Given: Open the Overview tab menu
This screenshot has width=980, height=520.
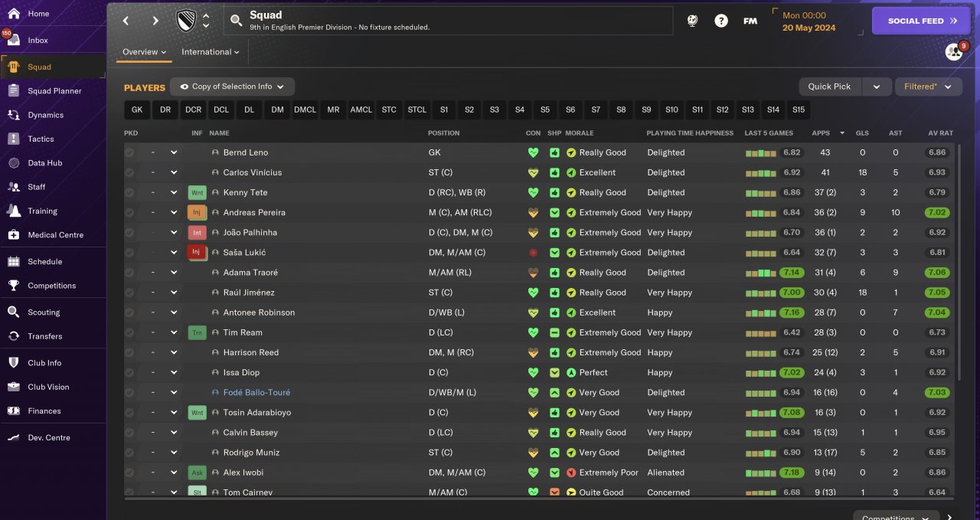Looking at the screenshot, I should coord(145,52).
